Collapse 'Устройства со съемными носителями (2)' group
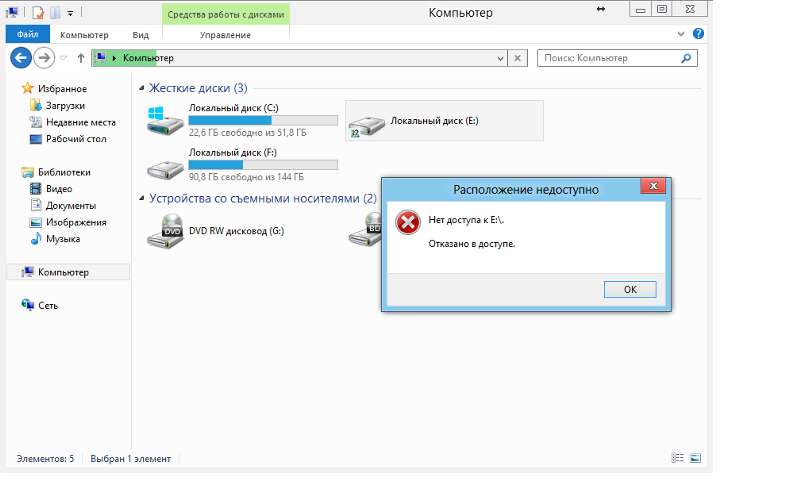The height and width of the screenshot is (500, 800). 141,198
